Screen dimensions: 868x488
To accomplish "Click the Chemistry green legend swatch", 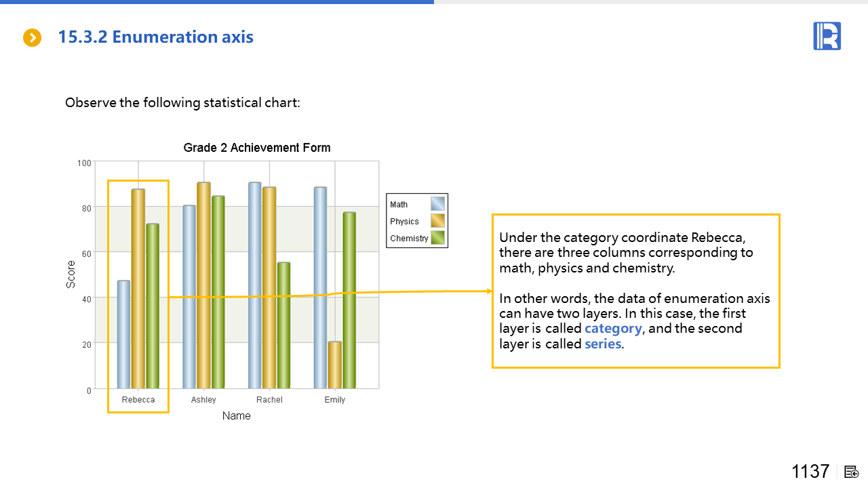I will (437, 238).
